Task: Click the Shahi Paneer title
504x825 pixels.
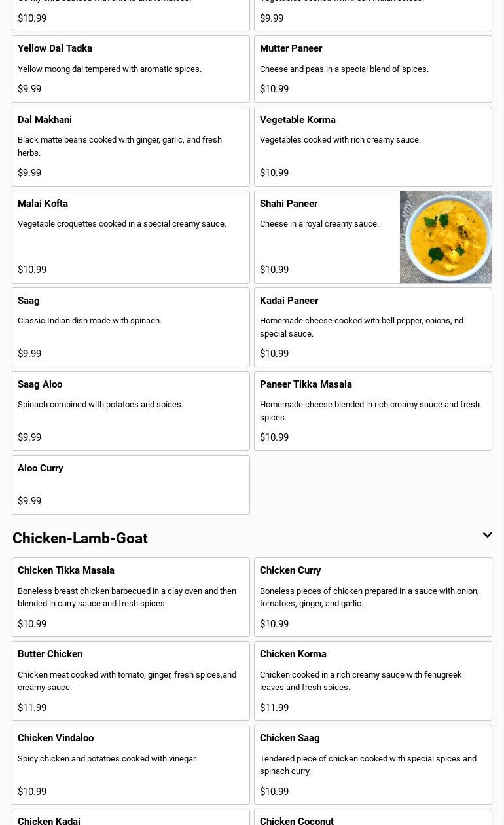Action: pos(289,204)
